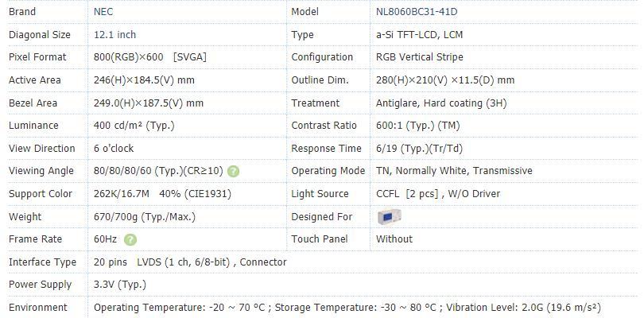
Task: Click the 12.1 inch diagonal size value
Action: click(x=114, y=34)
